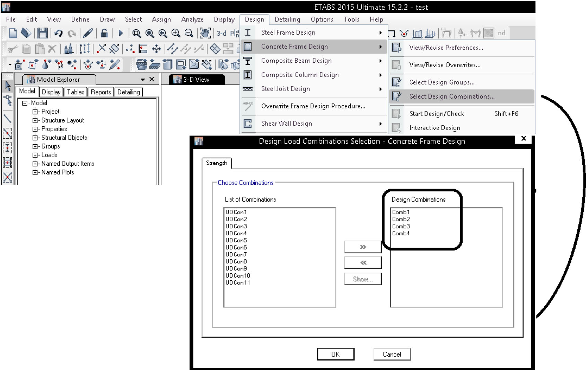The height and width of the screenshot is (370, 588).
Task: Zoom out with the minus magnifier
Action: 189,33
